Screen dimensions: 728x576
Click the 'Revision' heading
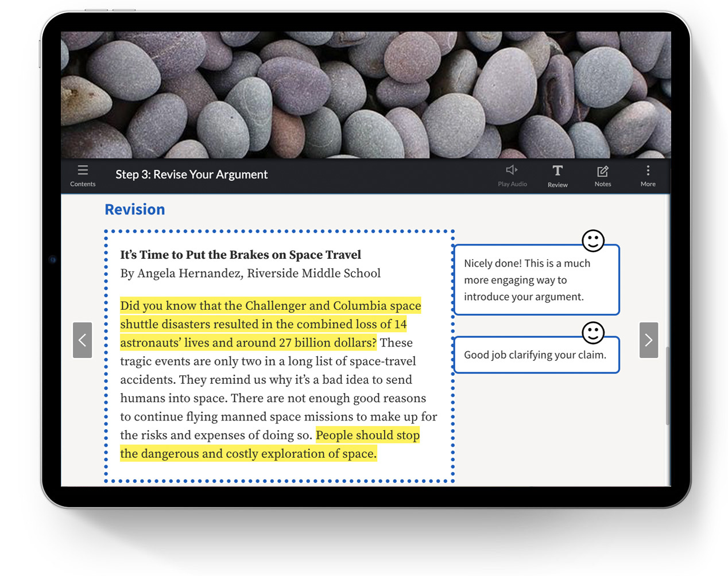click(x=135, y=209)
